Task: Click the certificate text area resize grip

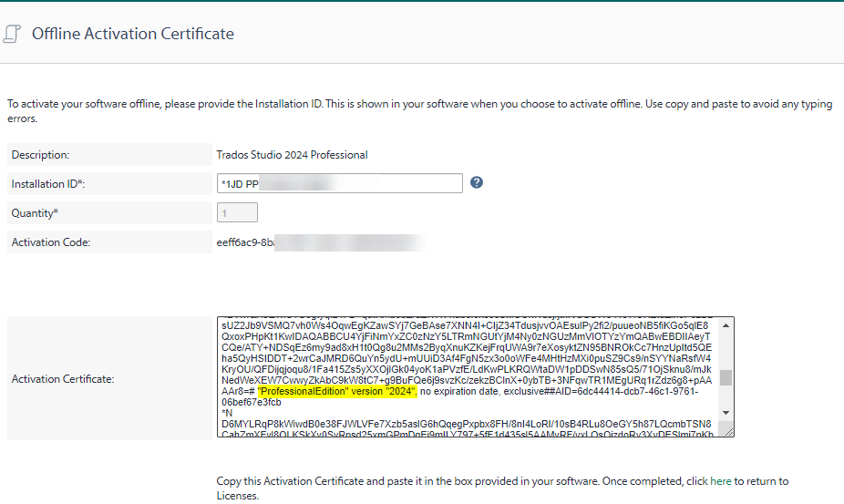Action: (729, 431)
